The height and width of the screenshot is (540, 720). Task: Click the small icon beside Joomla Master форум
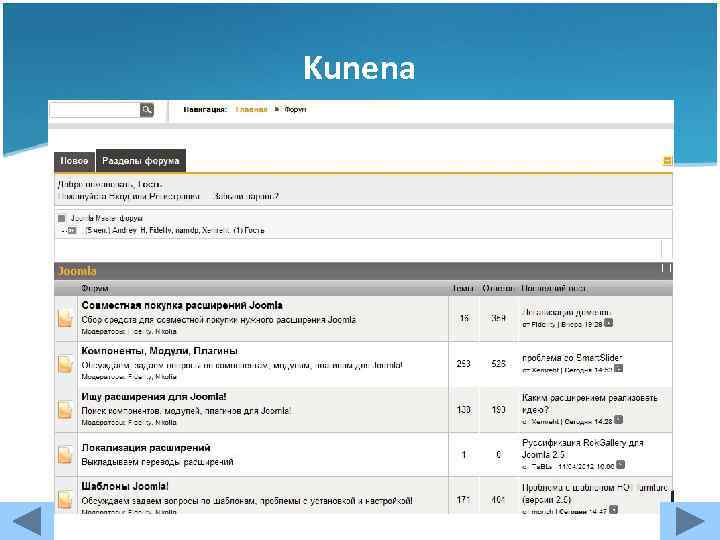62,218
